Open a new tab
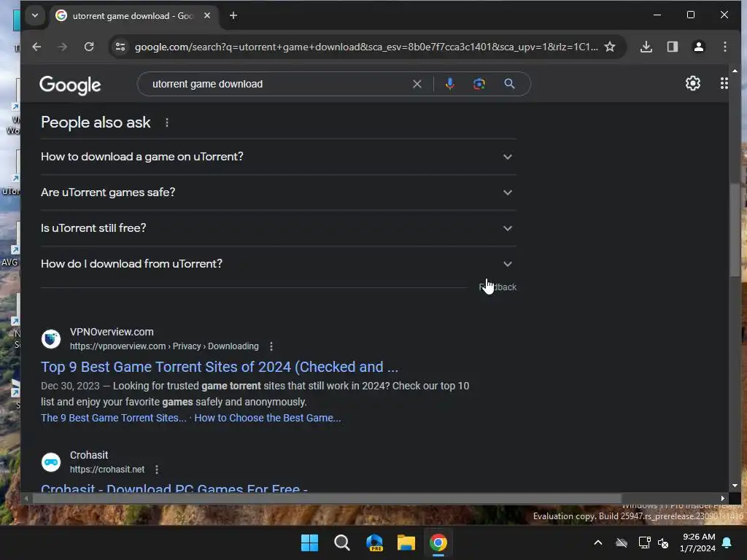This screenshot has height=560, width=747. (x=233, y=16)
